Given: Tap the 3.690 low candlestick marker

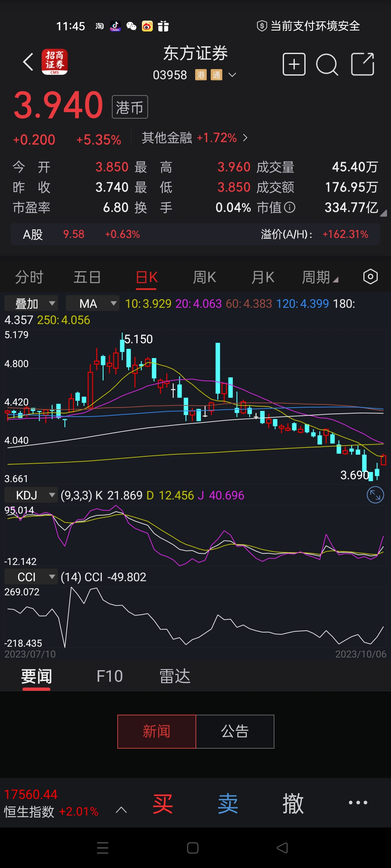Looking at the screenshot, I should click(354, 475).
